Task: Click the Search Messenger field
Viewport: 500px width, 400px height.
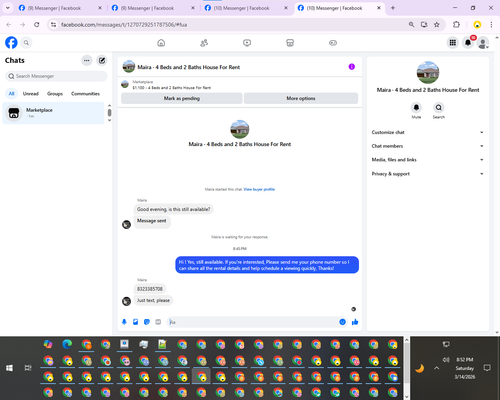Action: tap(56, 76)
